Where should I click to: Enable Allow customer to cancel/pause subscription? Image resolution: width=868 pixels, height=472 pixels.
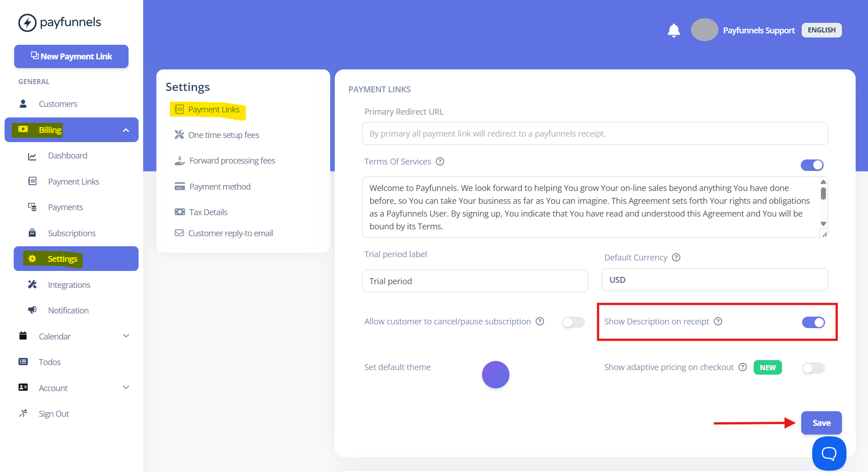click(x=573, y=323)
